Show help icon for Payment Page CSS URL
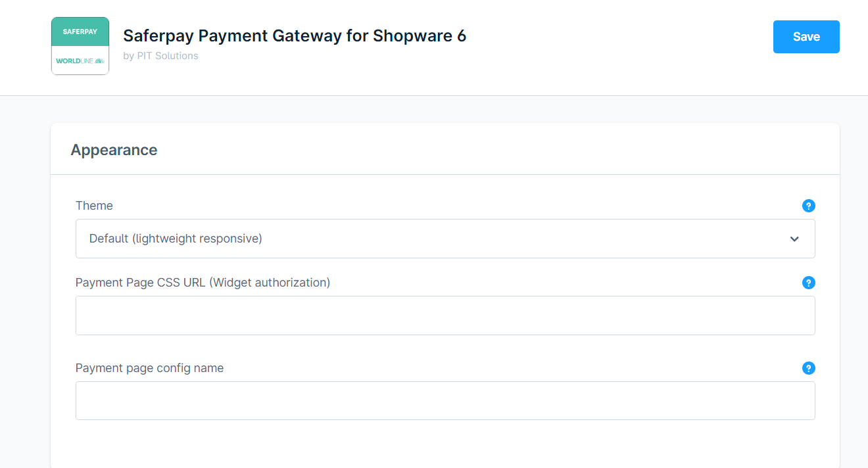 (x=809, y=283)
